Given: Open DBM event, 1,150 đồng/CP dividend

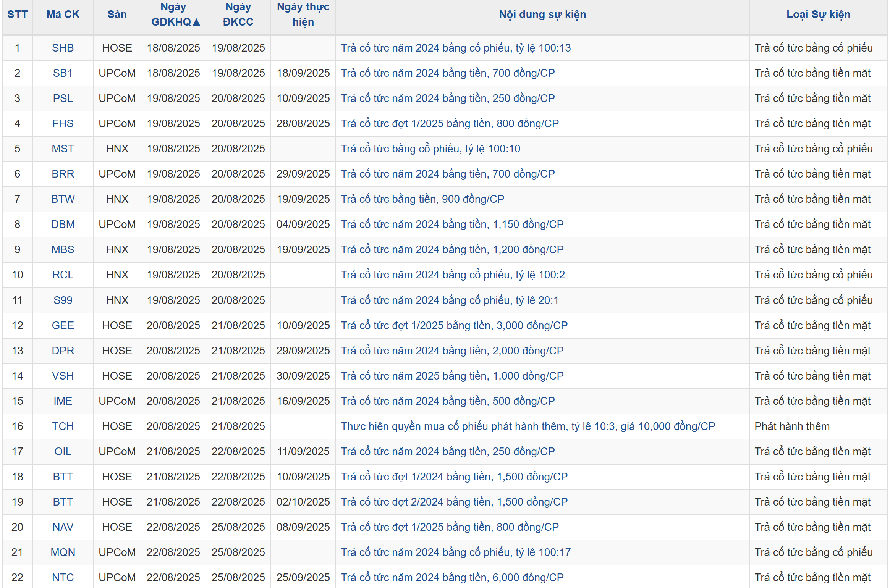Looking at the screenshot, I should pyautogui.click(x=452, y=225).
